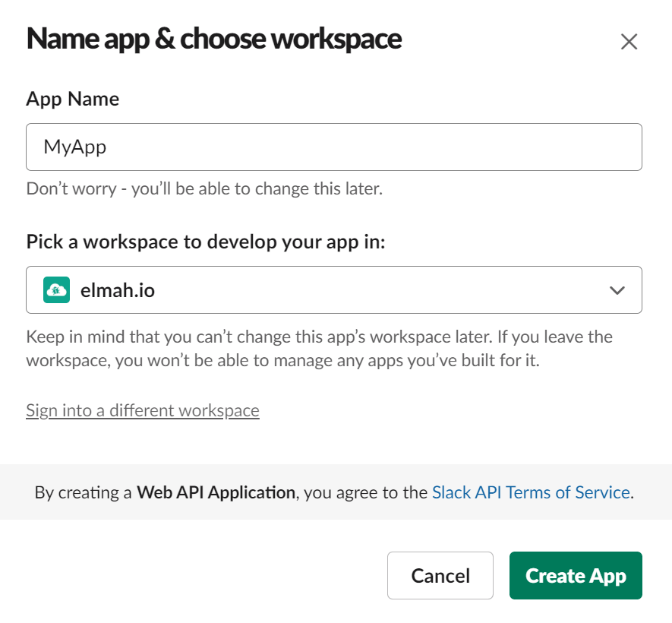Click inside the App Name field

pos(334,147)
